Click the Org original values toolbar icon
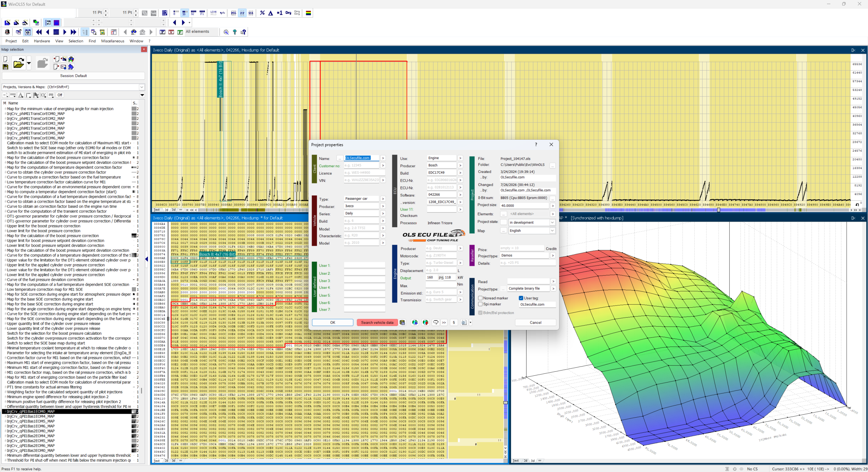The image size is (868, 472). 288,13
